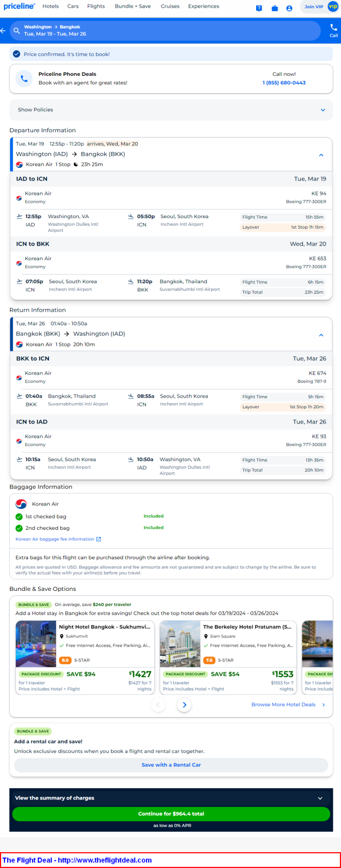Click the takeoff icon beside 07:05p
This screenshot has width=341, height=868.
tap(19, 281)
